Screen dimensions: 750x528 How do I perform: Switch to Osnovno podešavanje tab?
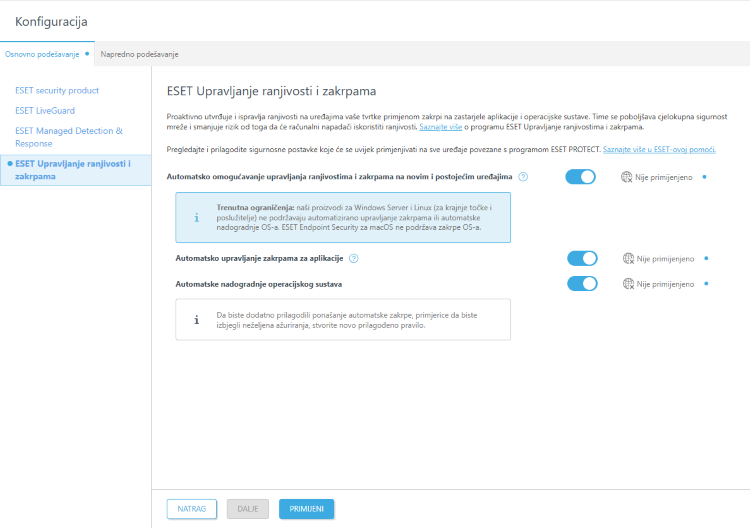tap(47, 54)
